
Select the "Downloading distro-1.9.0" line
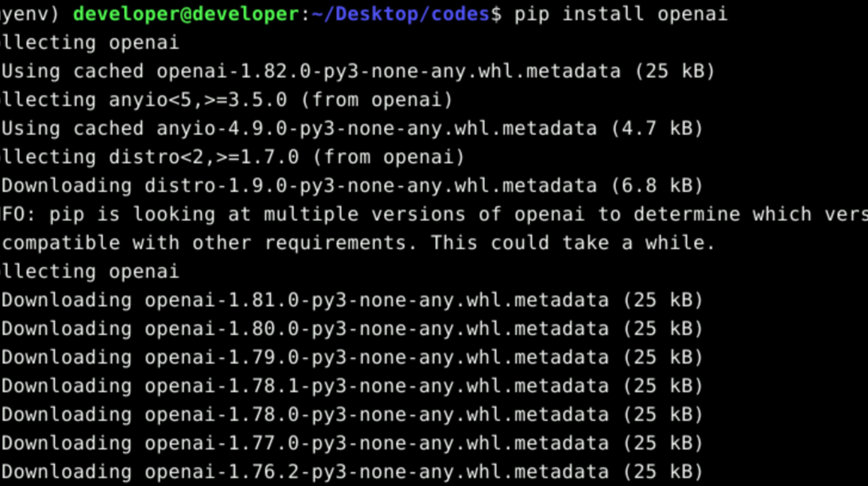352,186
